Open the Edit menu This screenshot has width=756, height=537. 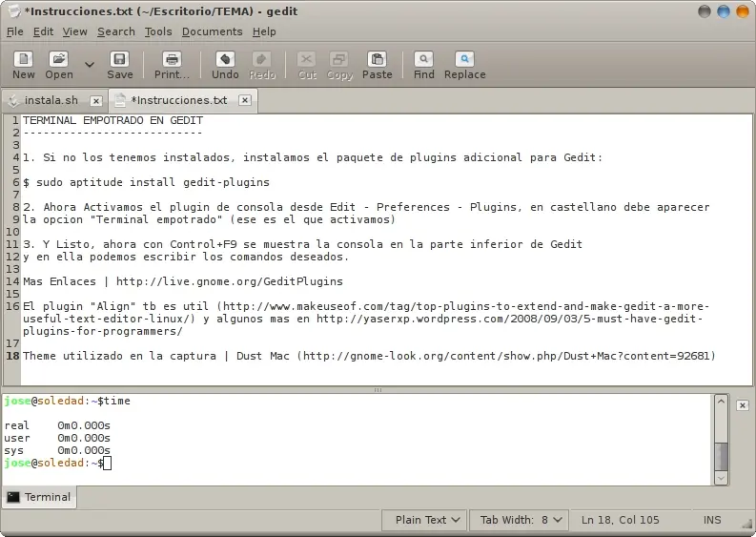(43, 31)
